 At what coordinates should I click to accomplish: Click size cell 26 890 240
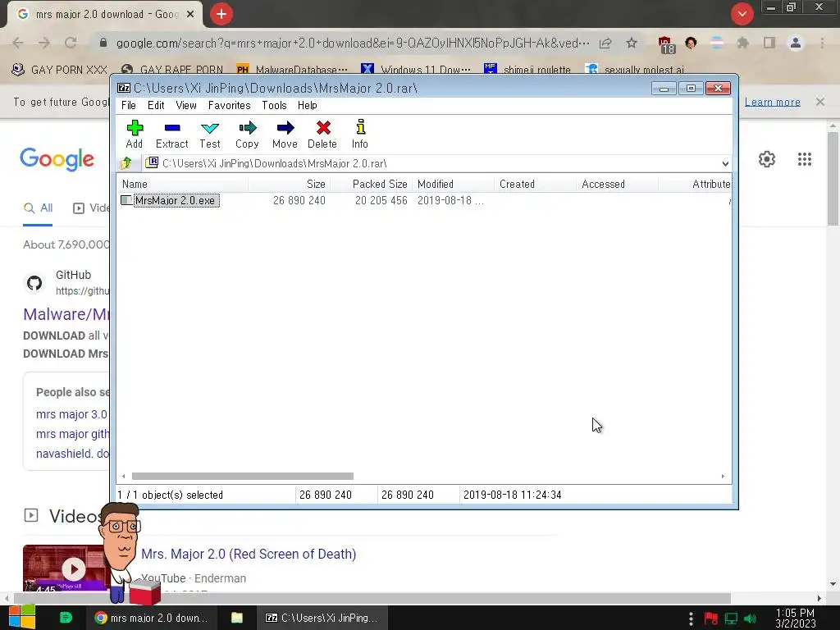[299, 200]
